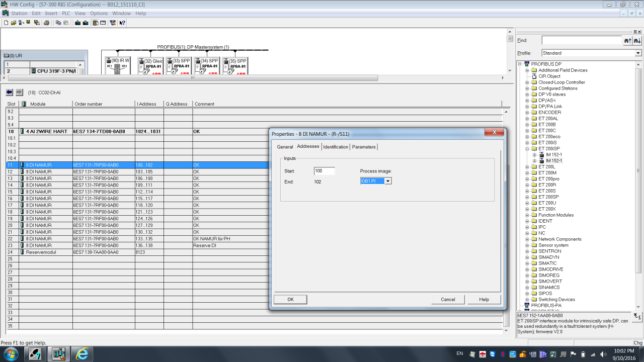Click the Open station toolbar icon

(13, 23)
